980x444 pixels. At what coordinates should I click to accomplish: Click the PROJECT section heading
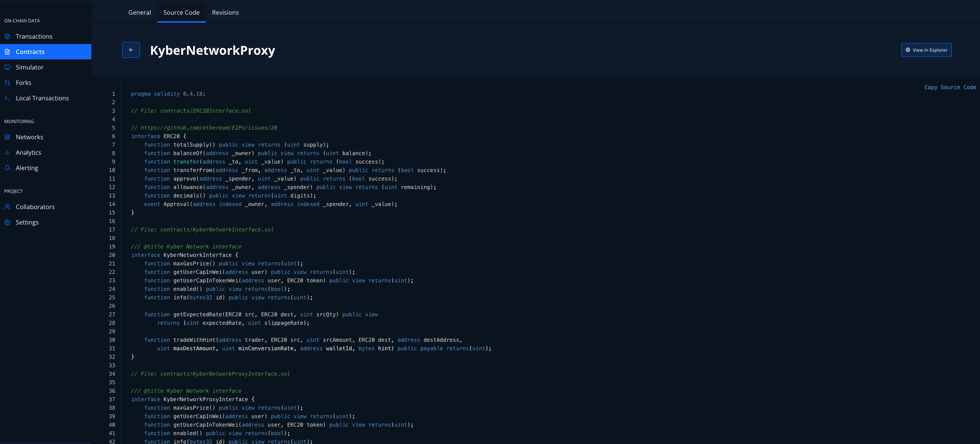[13, 191]
